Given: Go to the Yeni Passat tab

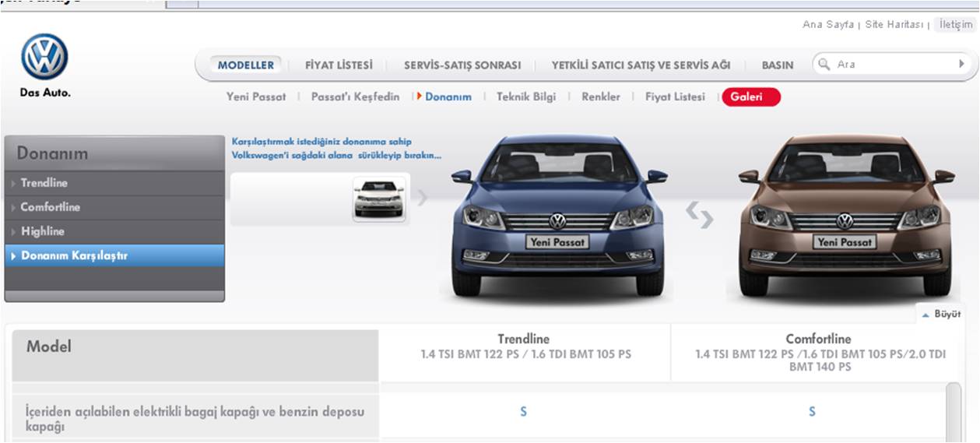Looking at the screenshot, I should click(256, 97).
